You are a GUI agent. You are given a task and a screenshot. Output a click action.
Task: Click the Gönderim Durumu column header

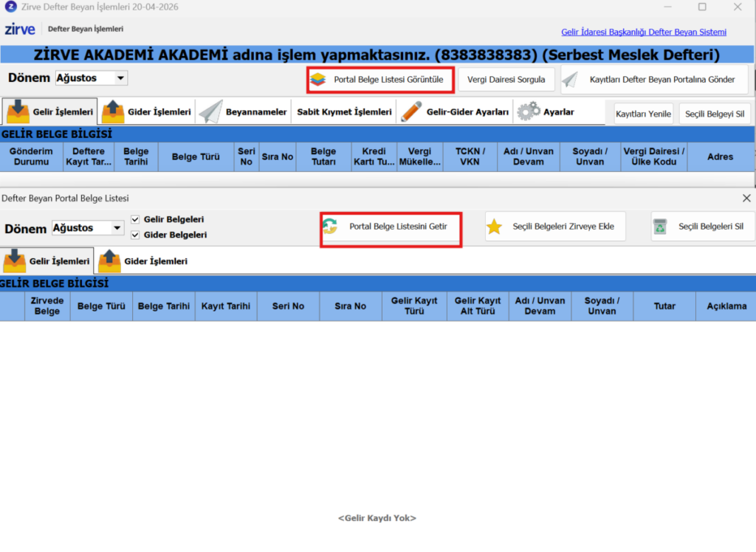(31, 156)
